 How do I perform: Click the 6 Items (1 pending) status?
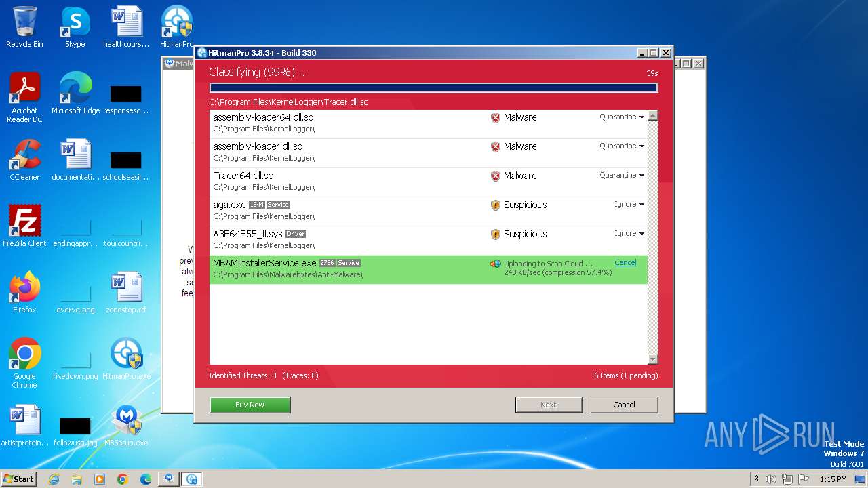pos(626,375)
